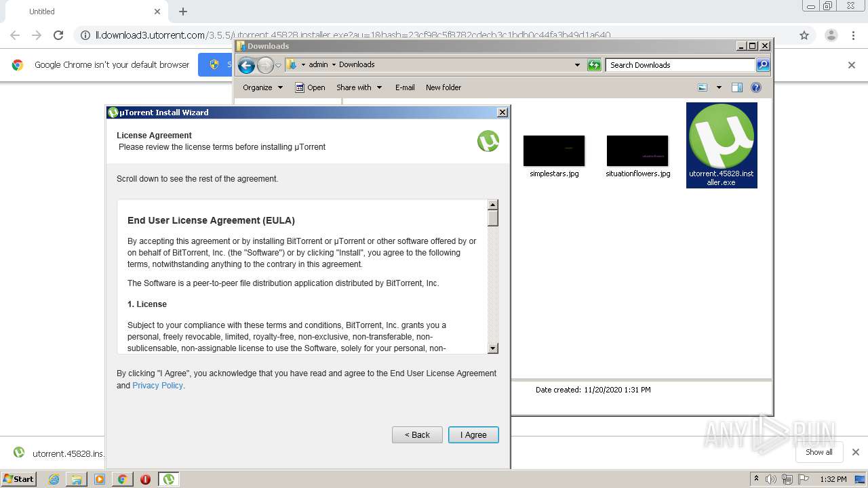Launch Internet Explorer from the taskbar
Image resolution: width=868 pixels, height=488 pixels.
click(x=54, y=479)
